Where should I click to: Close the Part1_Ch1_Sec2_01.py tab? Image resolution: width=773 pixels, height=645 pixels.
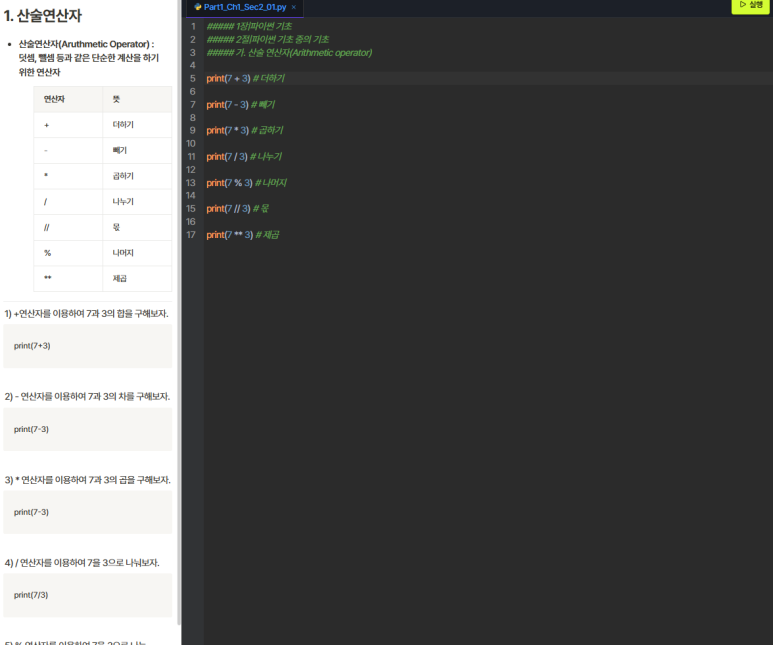coord(294,7)
